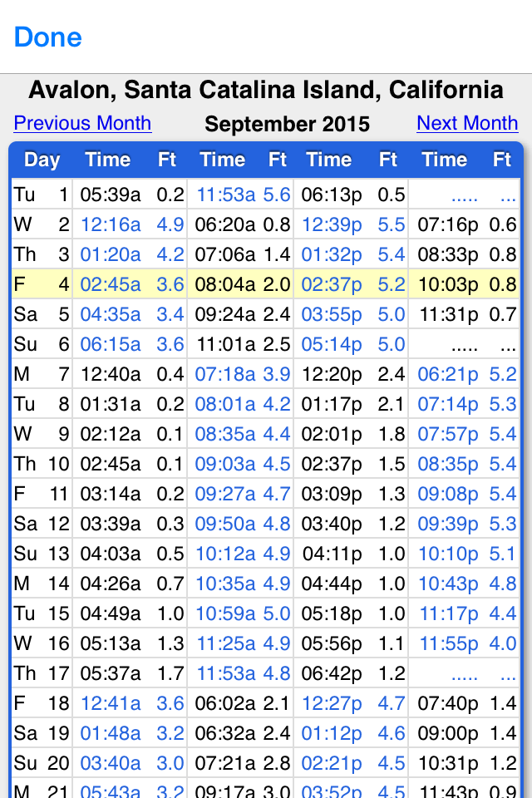Screen dimensions: 532x798
Task: Select the 11:17p time on Tuesday 15
Action: 449,613
